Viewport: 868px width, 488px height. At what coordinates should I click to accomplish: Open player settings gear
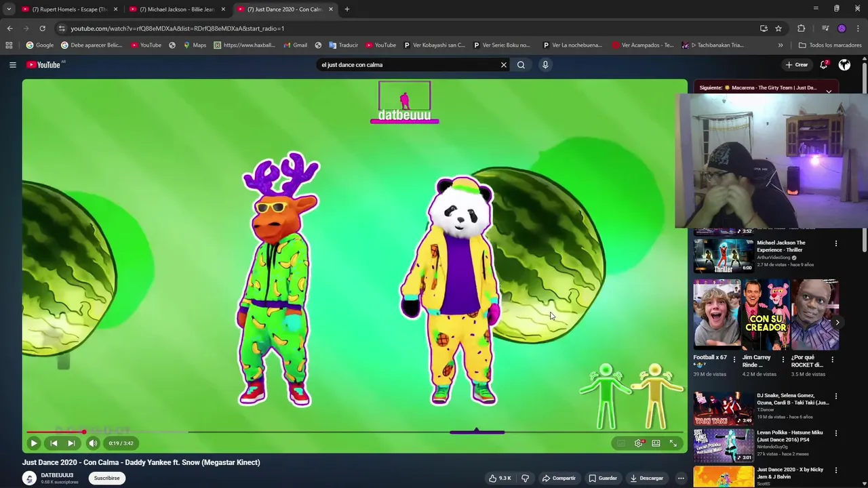coord(639,443)
